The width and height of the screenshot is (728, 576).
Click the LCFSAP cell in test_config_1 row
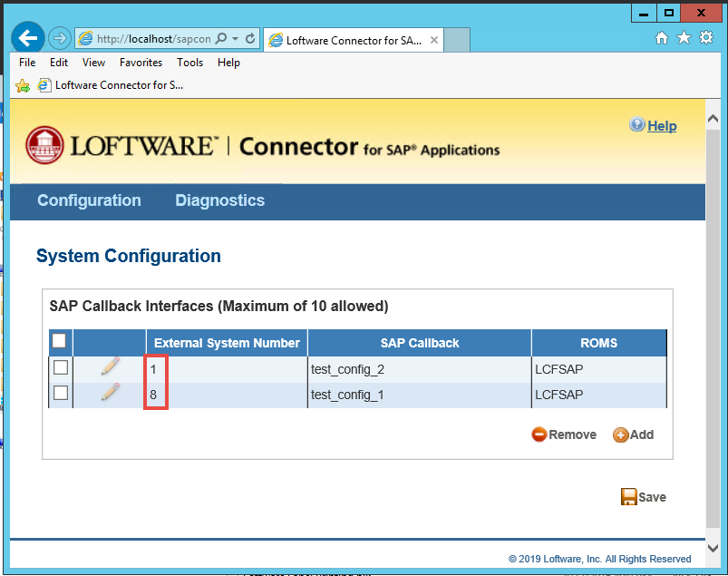point(599,395)
